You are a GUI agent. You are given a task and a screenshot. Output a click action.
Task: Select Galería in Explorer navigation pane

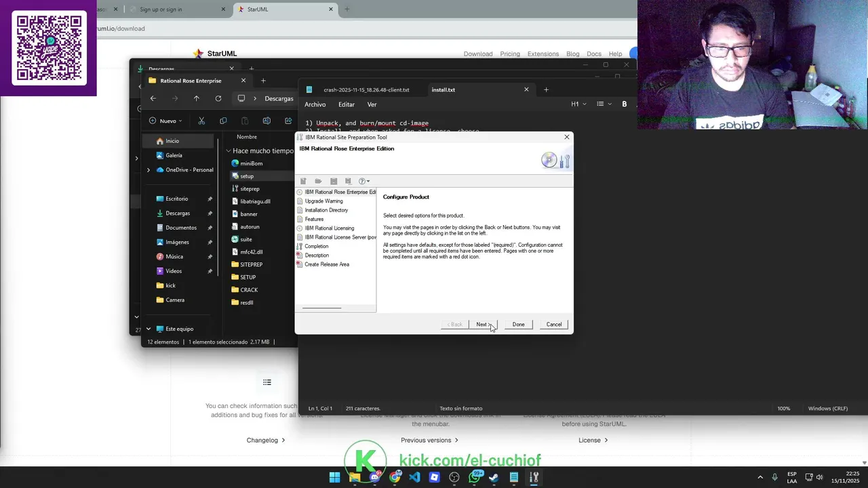click(174, 155)
